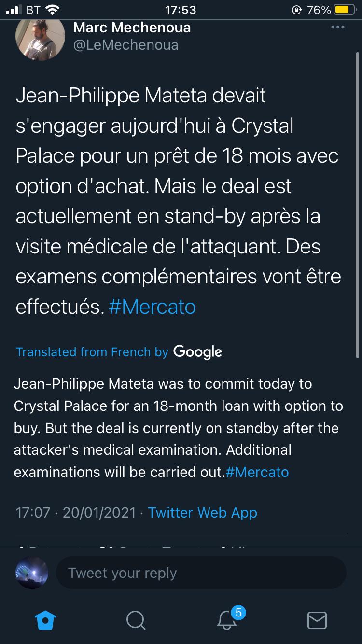Tap the orientation lock status icon
The image size is (362, 644).
point(296,10)
